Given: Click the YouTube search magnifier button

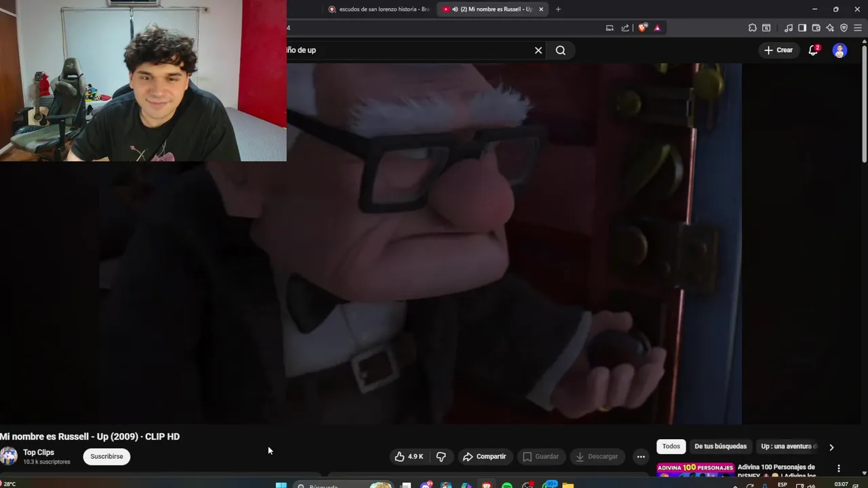Looking at the screenshot, I should tap(561, 50).
